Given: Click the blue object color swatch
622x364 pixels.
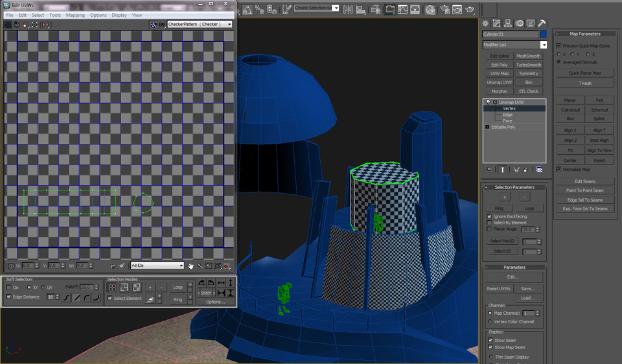Looking at the screenshot, I should coord(544,34).
